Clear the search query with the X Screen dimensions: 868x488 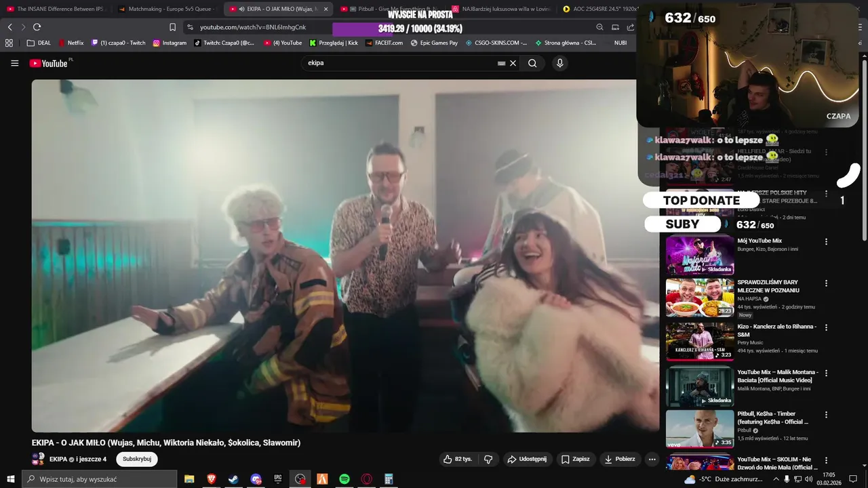click(x=513, y=63)
